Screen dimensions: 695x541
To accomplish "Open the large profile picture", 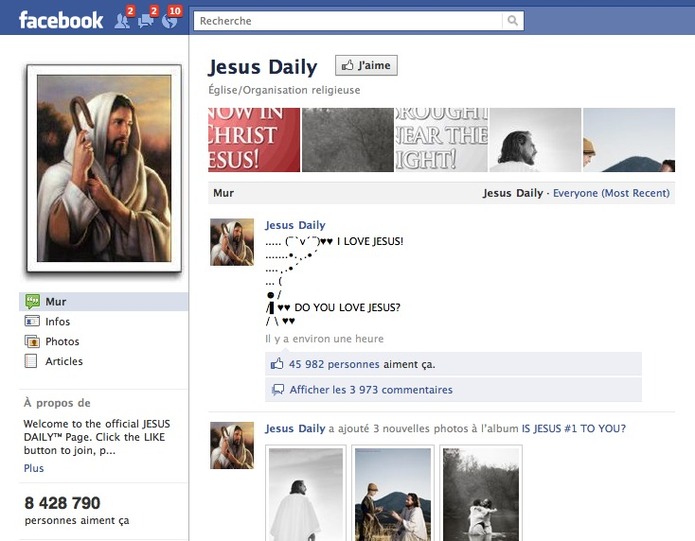I will point(104,168).
